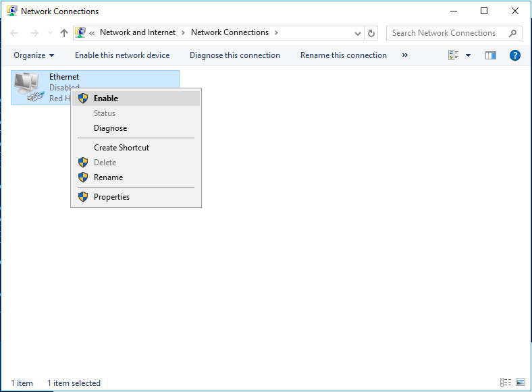532x392 pixels.
Task: Choose Enable from the context menu
Action: pos(106,99)
